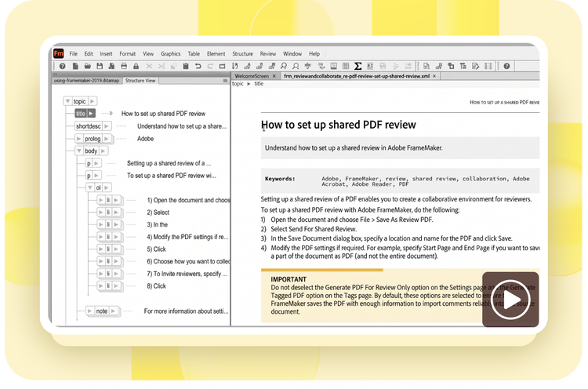The width and height of the screenshot is (588, 389).
Task: Click the insert table grid icon
Action: click(346, 66)
